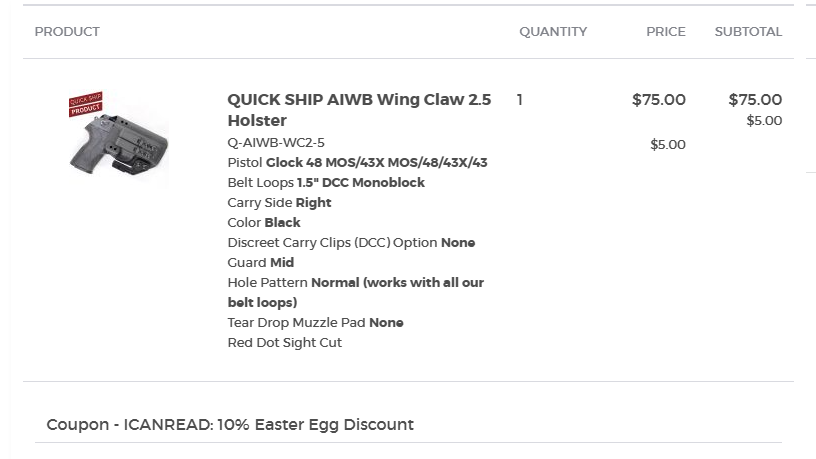Viewport: 816px width, 459px height.
Task: Select the Belt Loops 1.5" DCC Monoblock line
Action: (326, 183)
